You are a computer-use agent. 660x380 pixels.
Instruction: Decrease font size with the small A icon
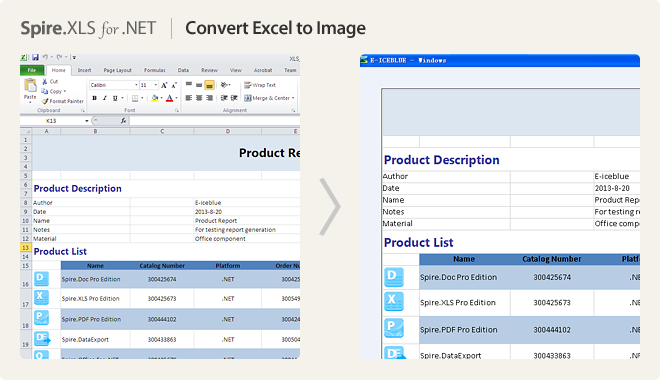[x=174, y=85]
